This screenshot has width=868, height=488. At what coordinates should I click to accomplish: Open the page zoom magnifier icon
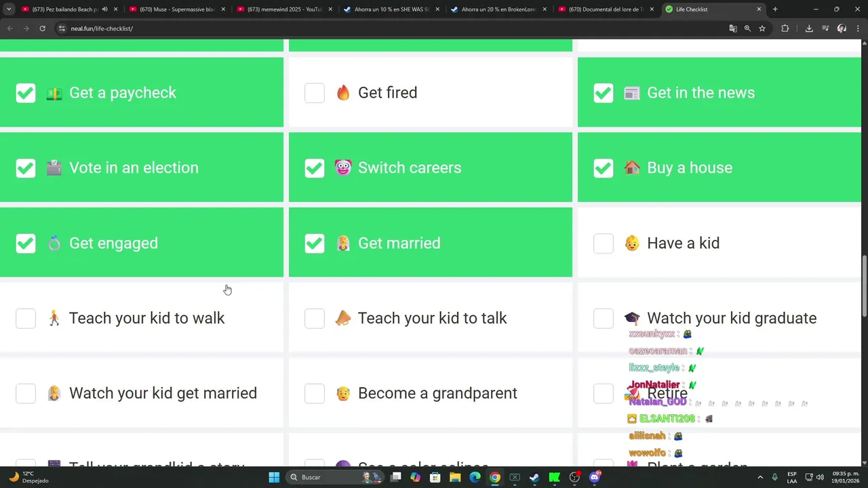tap(747, 28)
